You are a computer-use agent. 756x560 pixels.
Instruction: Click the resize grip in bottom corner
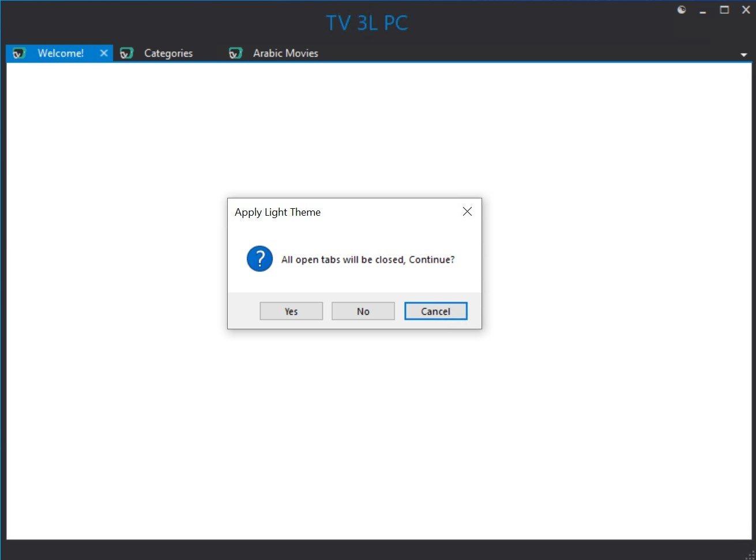point(750,555)
